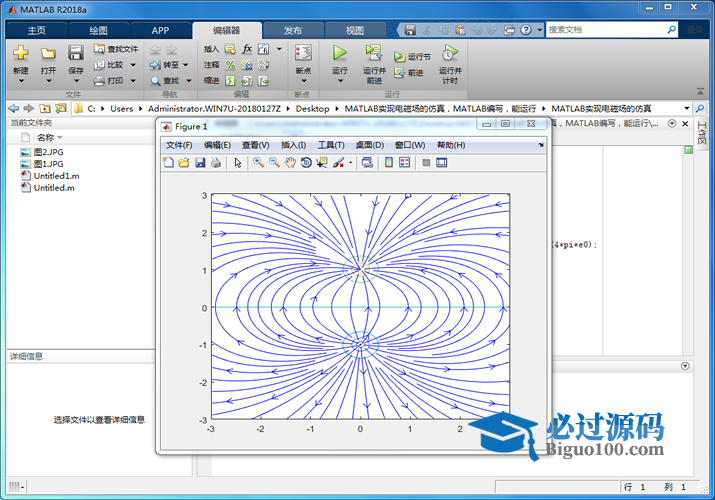This screenshot has height=500, width=715.
Task: Click the 打开 folder icon in ribbon
Action: click(x=48, y=53)
